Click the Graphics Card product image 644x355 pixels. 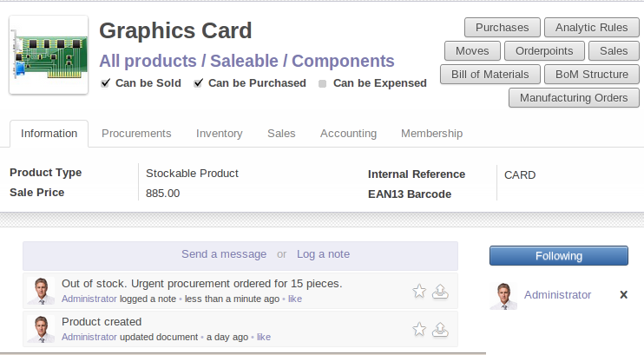point(48,55)
